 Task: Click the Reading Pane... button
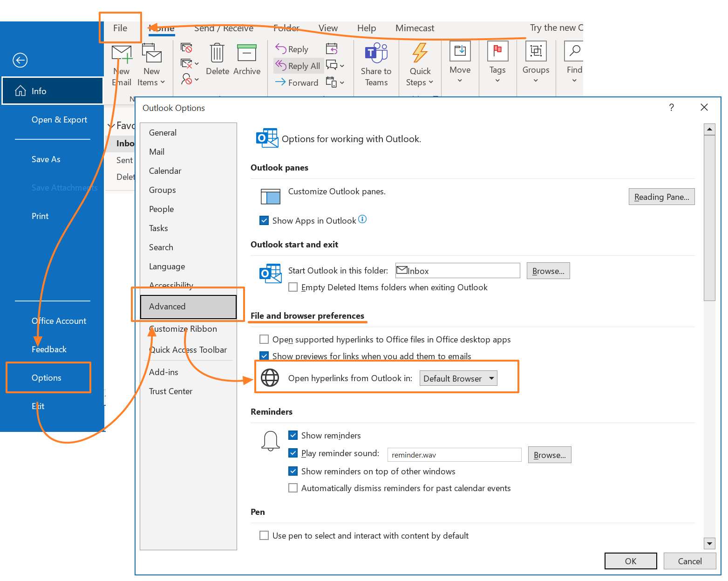pyautogui.click(x=661, y=197)
